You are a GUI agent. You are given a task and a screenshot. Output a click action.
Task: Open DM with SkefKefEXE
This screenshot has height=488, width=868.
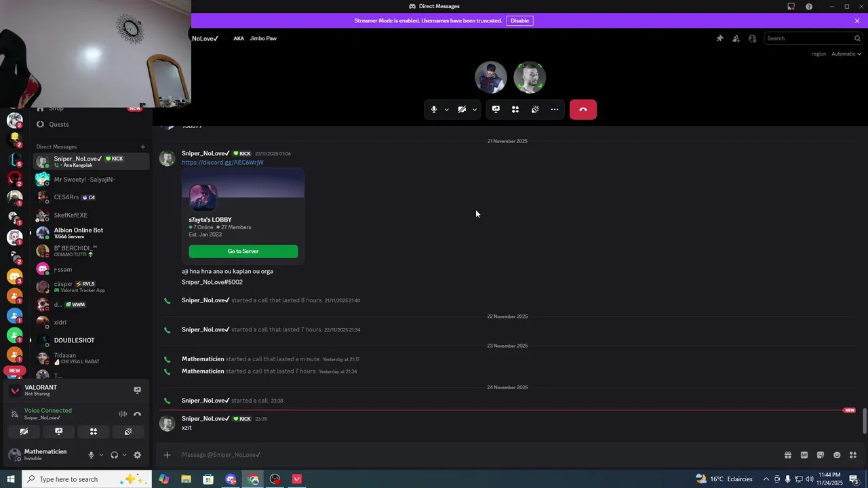pyautogui.click(x=91, y=216)
